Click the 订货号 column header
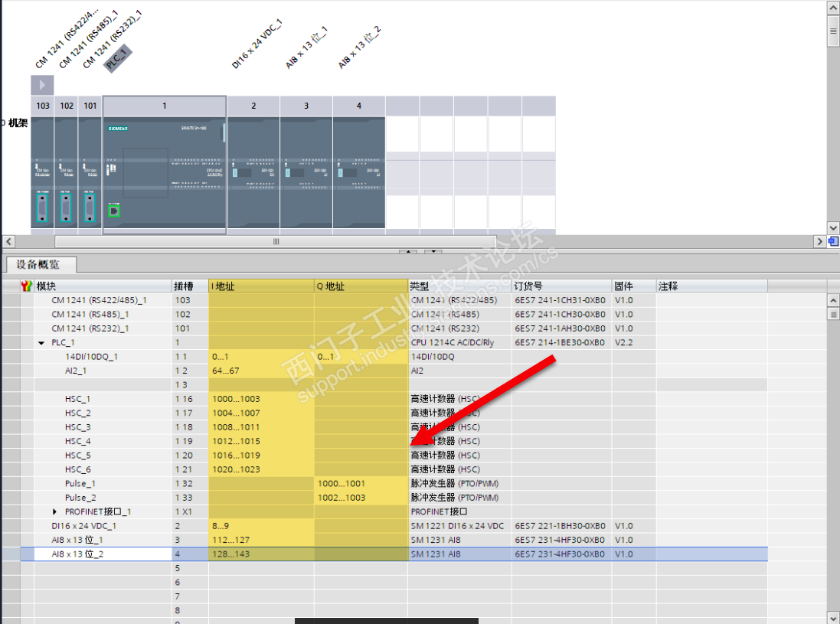Image resolution: width=840 pixels, height=624 pixels. [x=562, y=286]
